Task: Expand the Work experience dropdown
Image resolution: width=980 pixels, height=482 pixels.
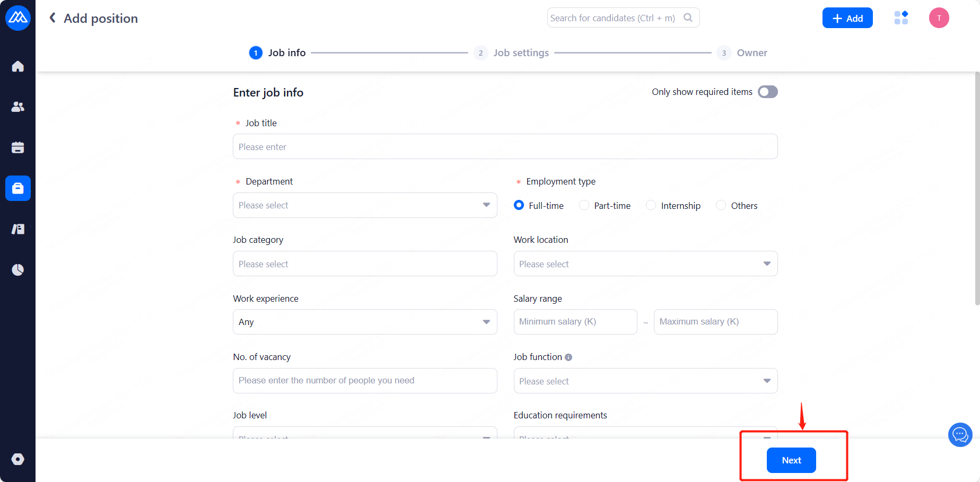Action: [365, 322]
